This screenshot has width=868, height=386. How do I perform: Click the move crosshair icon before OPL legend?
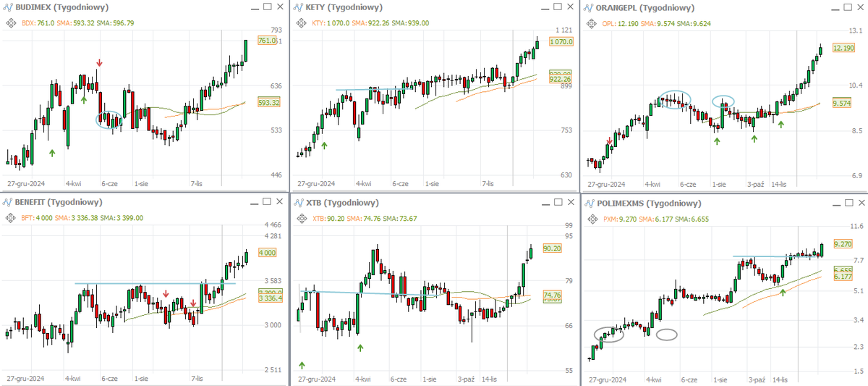pos(592,22)
